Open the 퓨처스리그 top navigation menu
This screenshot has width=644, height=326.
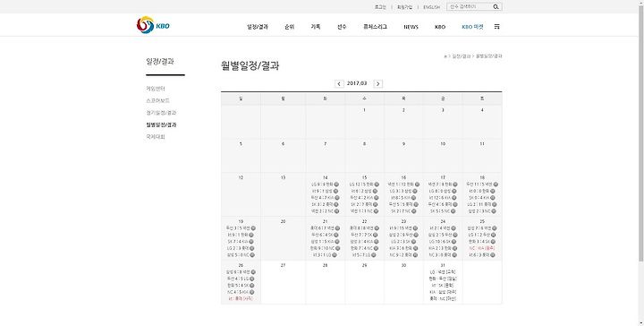click(375, 27)
